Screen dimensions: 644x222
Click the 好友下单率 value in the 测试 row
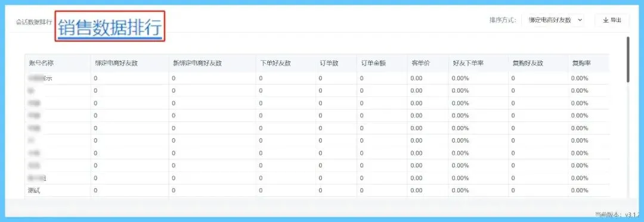coord(460,190)
